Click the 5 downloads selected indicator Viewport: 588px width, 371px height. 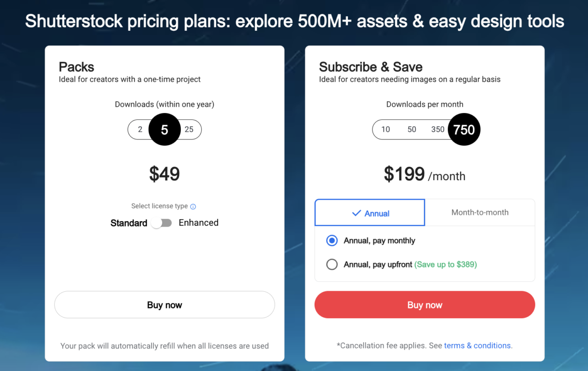164,129
